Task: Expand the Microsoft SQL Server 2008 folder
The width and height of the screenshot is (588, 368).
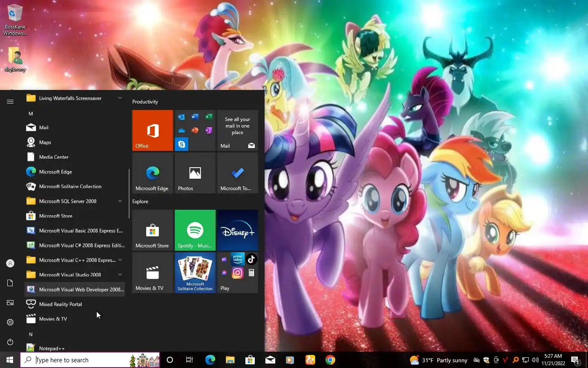Action: tap(75, 201)
